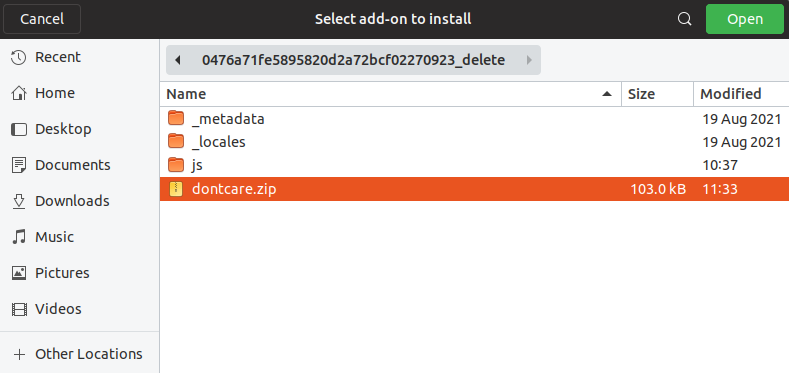The height and width of the screenshot is (373, 789).
Task: Open the Videos film icon
Action: 19,309
